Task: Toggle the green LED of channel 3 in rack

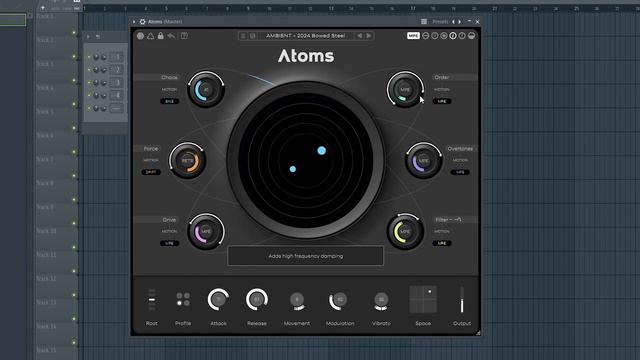Action: pos(89,82)
